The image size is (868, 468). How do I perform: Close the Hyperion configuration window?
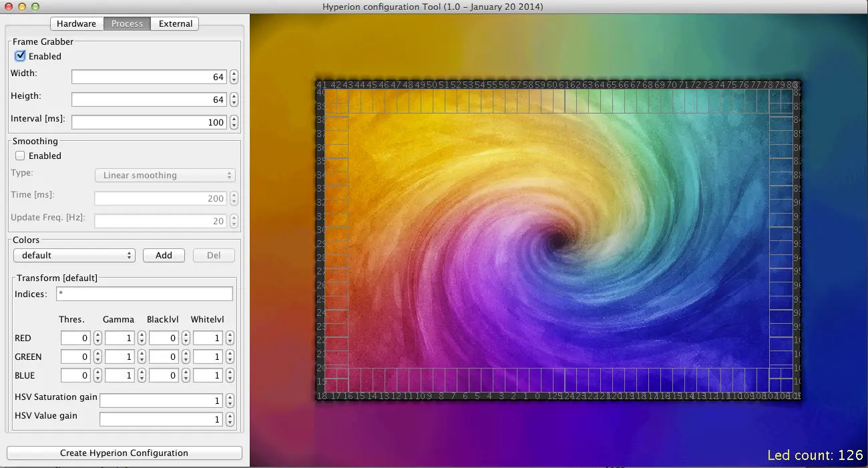coord(9,7)
